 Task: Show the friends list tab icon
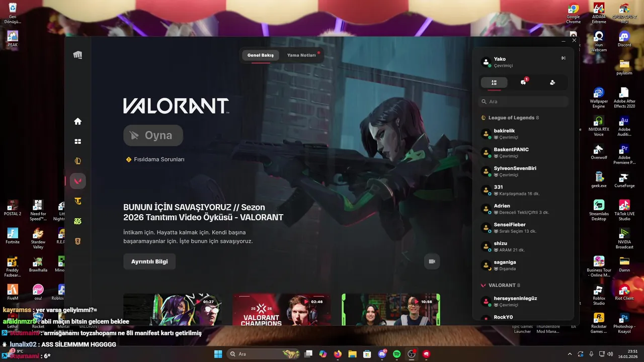494,82
